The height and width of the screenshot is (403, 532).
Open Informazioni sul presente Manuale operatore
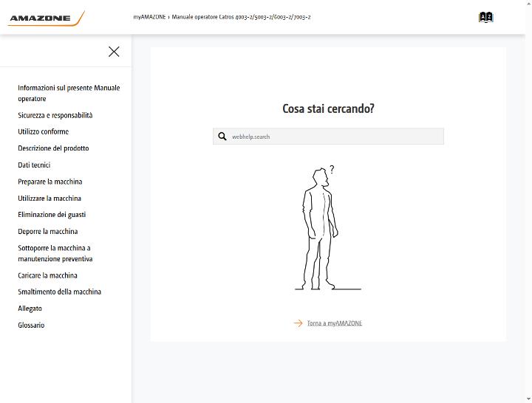click(69, 93)
